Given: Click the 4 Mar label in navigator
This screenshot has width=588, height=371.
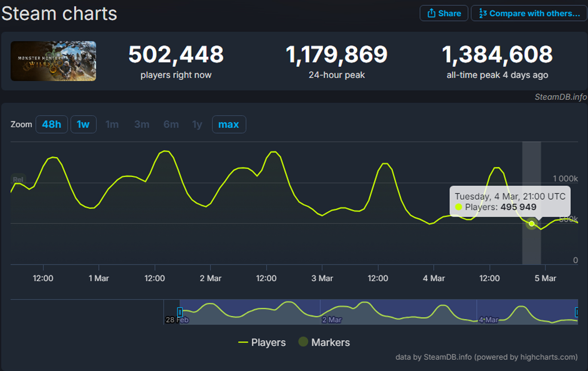Looking at the screenshot, I should tap(488, 320).
